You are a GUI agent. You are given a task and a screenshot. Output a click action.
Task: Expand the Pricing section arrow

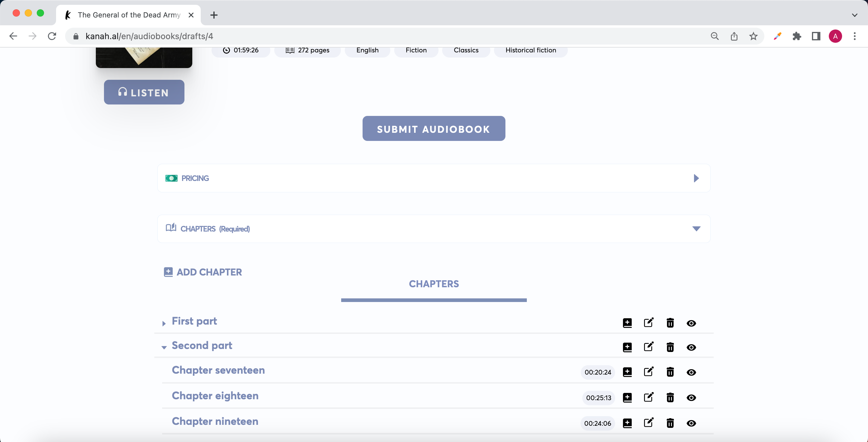(696, 178)
